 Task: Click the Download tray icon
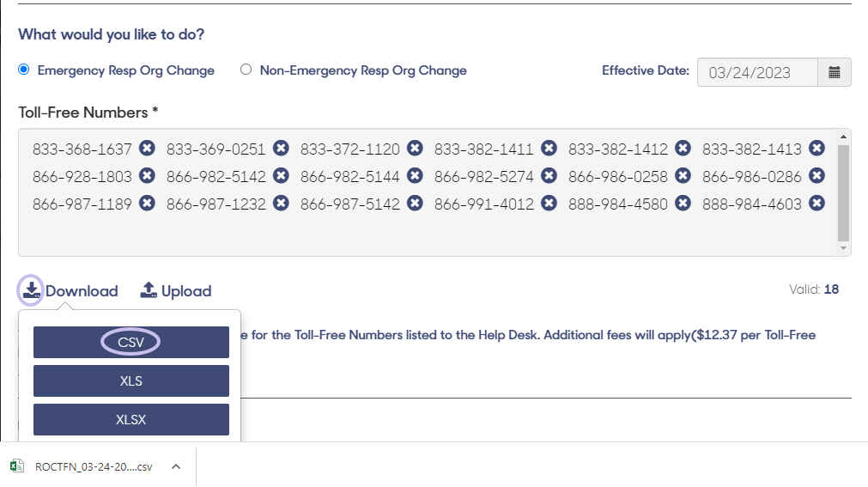(x=31, y=289)
